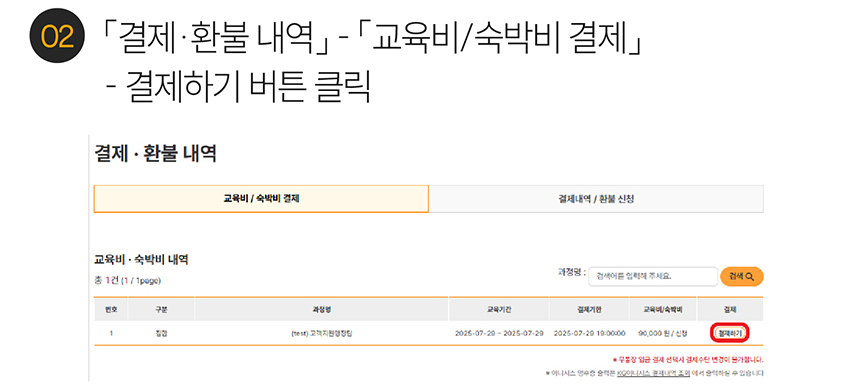The height and width of the screenshot is (390, 860).
Task: Click the 90,000 원 / 신청 cell
Action: point(663,334)
